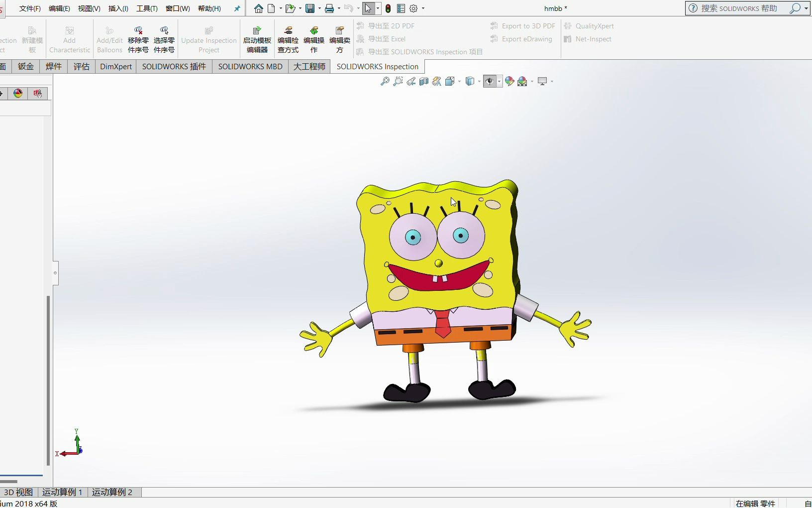812x508 pixels.
Task: Open the 视图(V) View menu
Action: [x=89, y=8]
